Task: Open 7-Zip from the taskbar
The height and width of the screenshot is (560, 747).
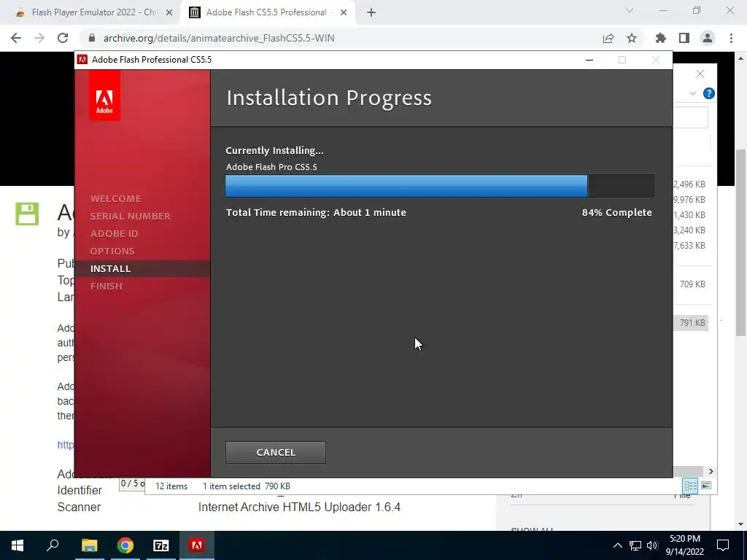Action: pos(161,545)
